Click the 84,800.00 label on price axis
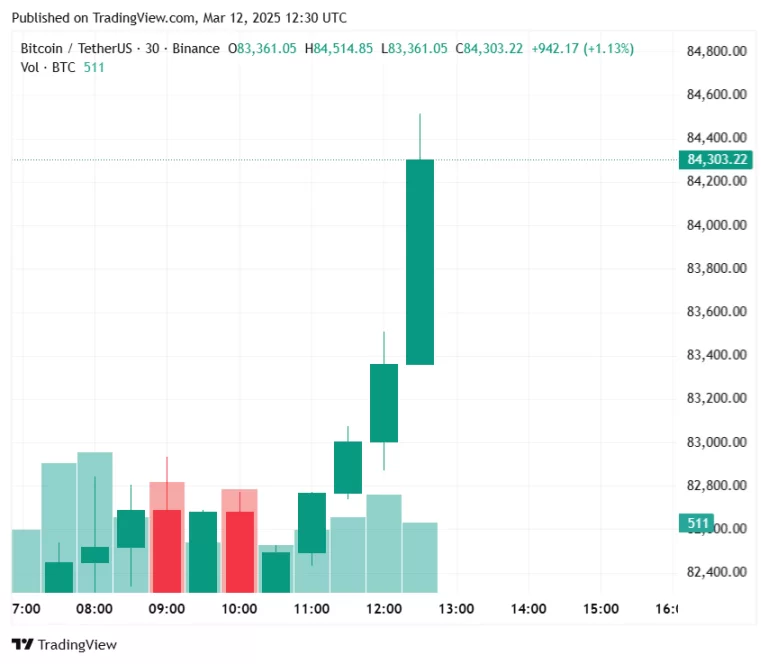This screenshot has width=768, height=664. click(x=717, y=51)
